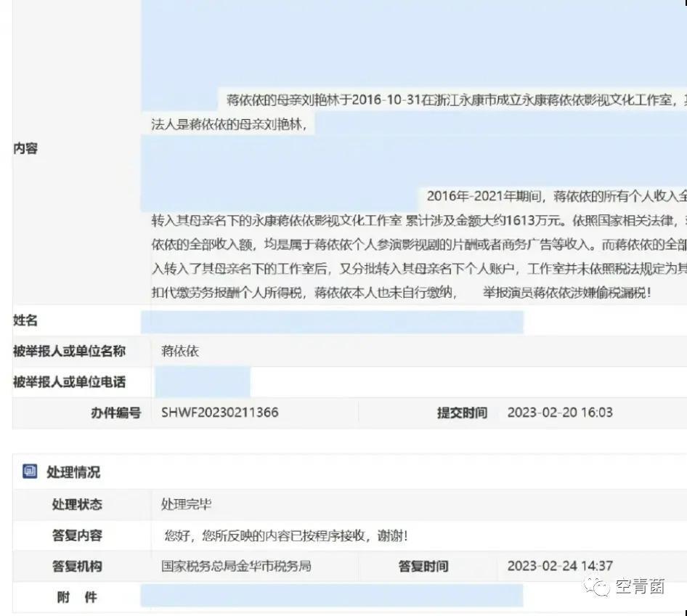687x616 pixels.
Task: Click the 处理状态 label
Action: pyautogui.click(x=77, y=504)
